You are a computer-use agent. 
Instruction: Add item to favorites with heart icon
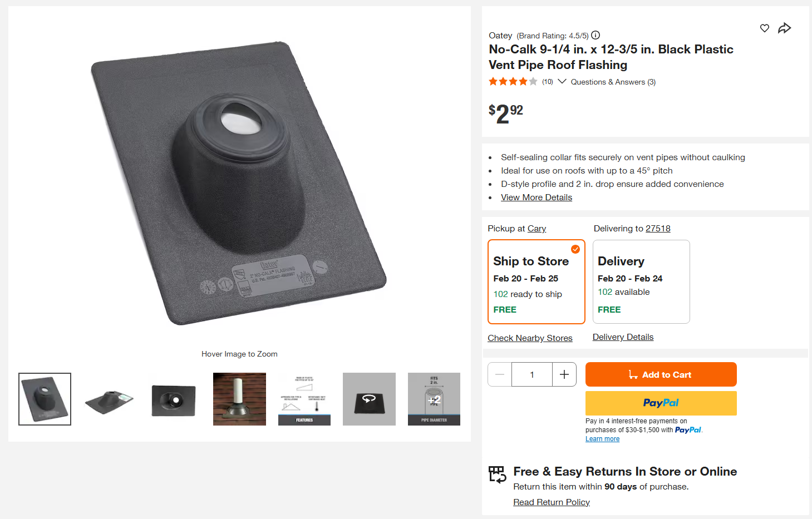764,28
